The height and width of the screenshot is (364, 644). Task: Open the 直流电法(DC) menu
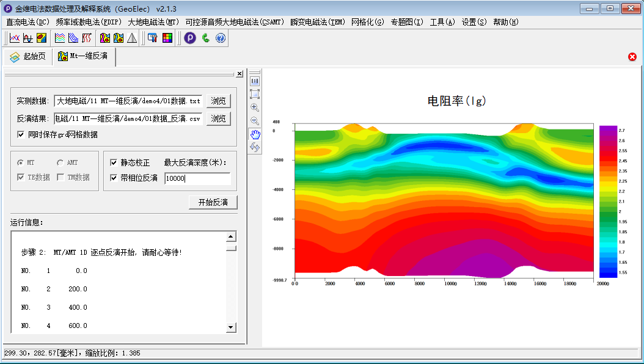[27, 22]
